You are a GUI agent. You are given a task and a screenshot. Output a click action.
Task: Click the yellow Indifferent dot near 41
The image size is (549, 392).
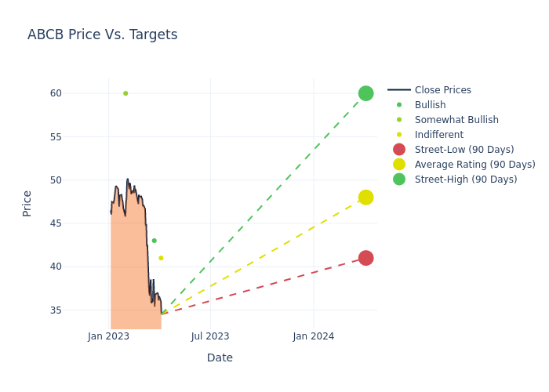click(x=161, y=258)
